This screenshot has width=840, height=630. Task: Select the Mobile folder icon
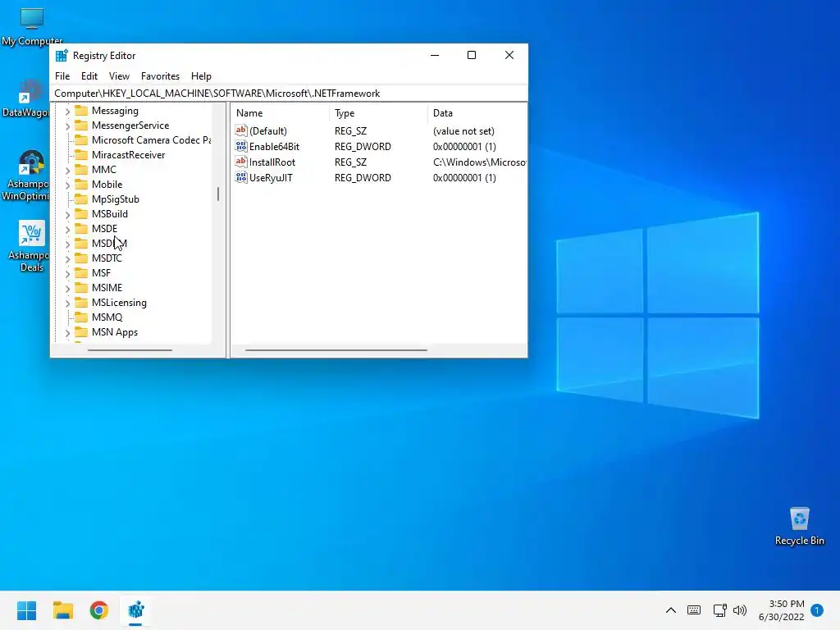click(81, 185)
